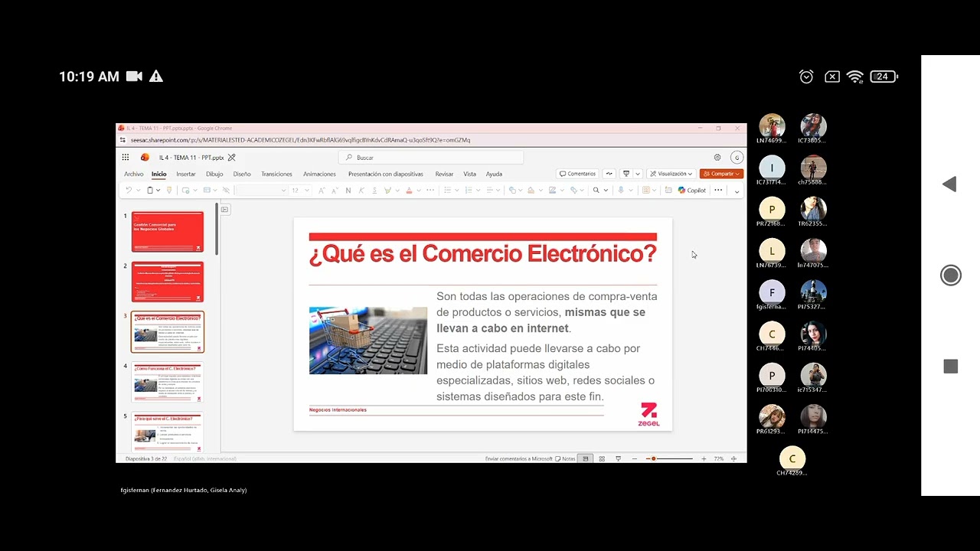Screen dimensions: 980x551
Task: Increase font size with larger A icon
Action: pos(322,190)
